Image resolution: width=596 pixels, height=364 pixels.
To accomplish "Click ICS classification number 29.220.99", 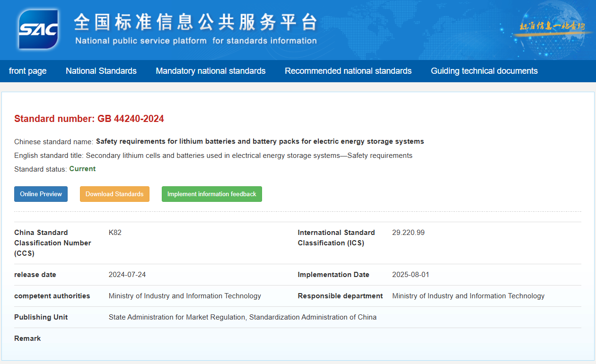I will (408, 232).
